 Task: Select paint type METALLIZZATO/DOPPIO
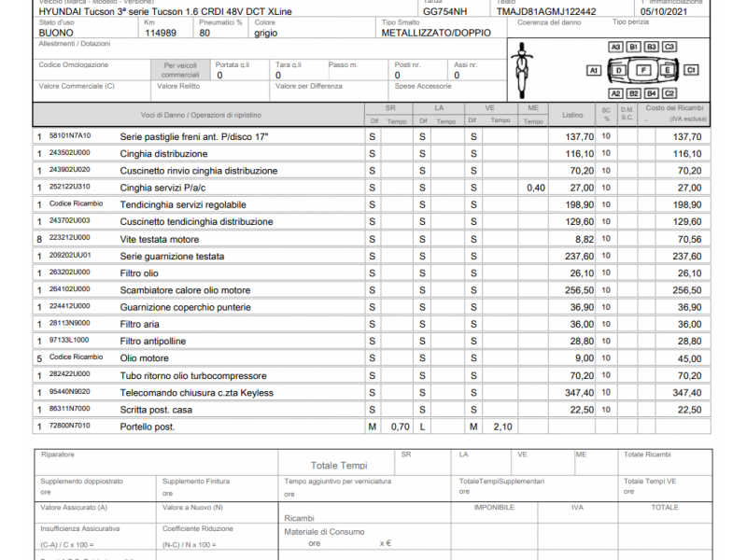[x=436, y=33]
